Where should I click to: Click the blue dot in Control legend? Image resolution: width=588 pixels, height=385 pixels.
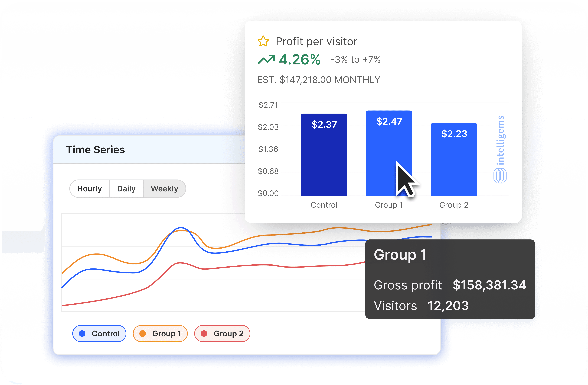82,334
